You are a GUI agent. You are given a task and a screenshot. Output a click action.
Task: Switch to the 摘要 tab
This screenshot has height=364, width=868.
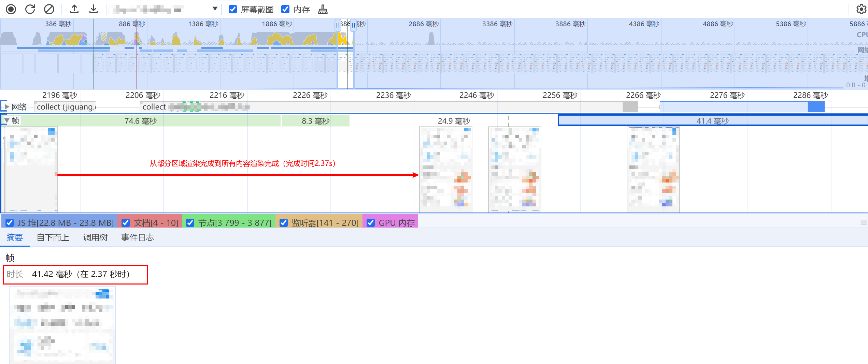[15, 237]
